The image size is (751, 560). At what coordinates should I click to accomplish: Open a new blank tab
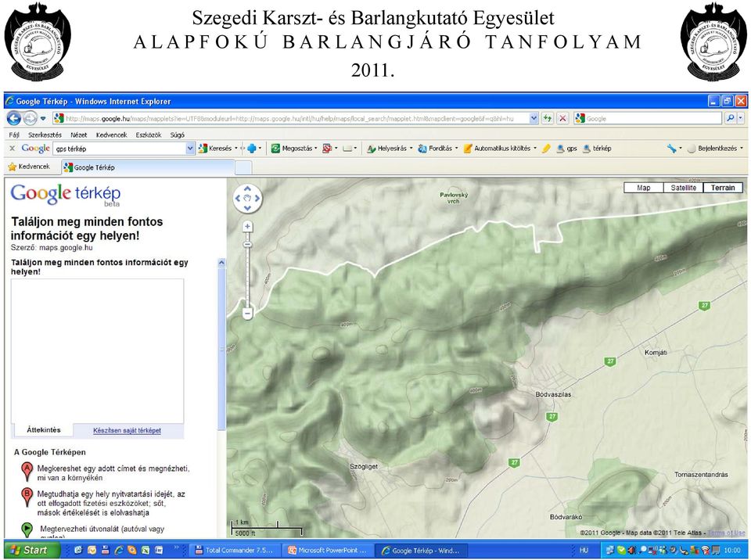(243, 167)
